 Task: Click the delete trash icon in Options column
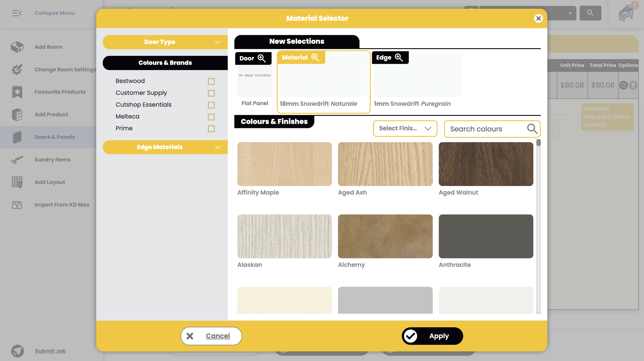click(x=633, y=85)
